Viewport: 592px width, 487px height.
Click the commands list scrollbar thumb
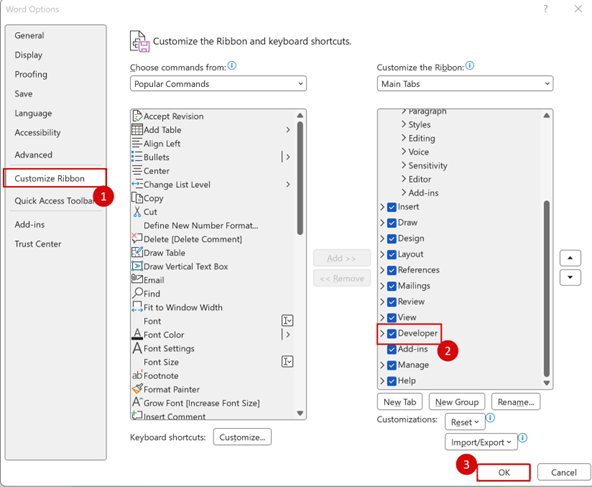point(300,178)
